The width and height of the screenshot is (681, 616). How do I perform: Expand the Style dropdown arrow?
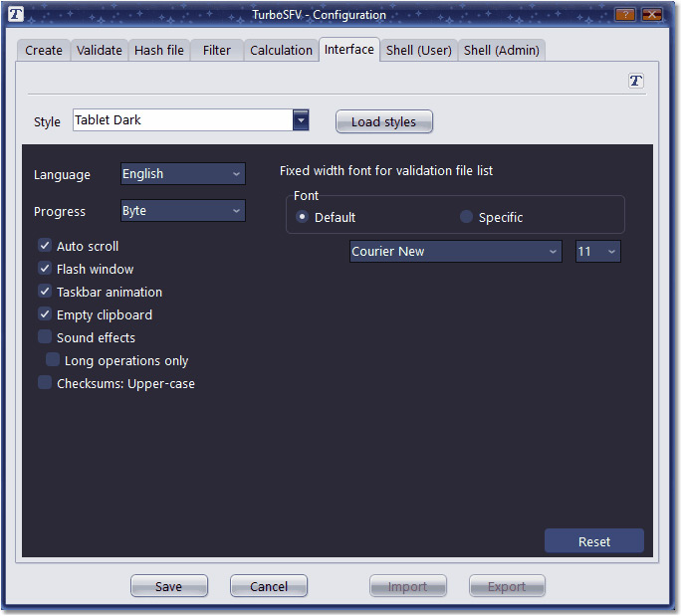pos(301,119)
